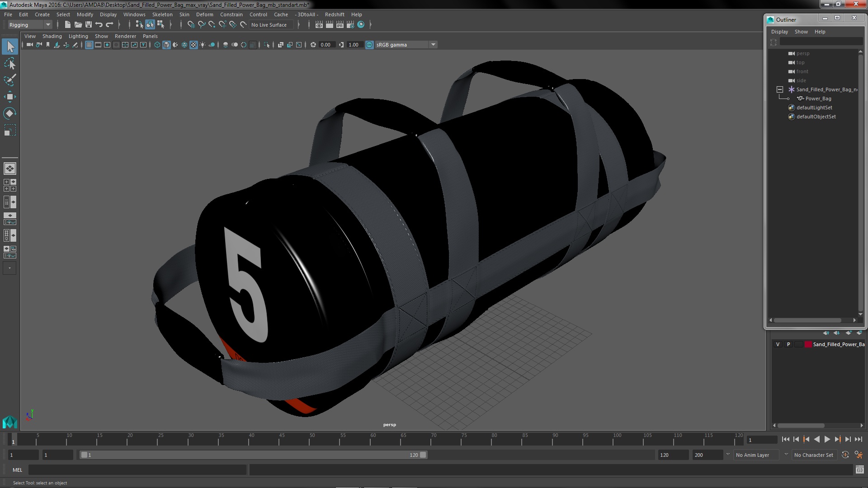Image resolution: width=868 pixels, height=488 pixels.
Task: Click the red layer color swatch
Action: click(x=808, y=344)
